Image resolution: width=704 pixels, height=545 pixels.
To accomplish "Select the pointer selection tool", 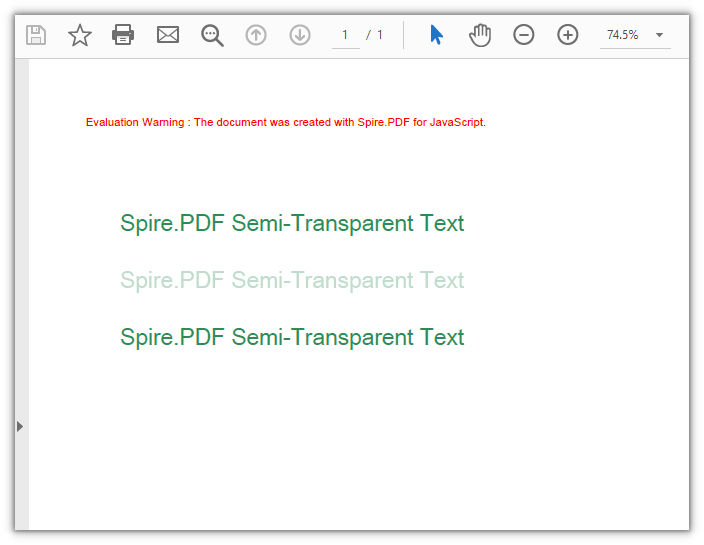I will [x=436, y=35].
